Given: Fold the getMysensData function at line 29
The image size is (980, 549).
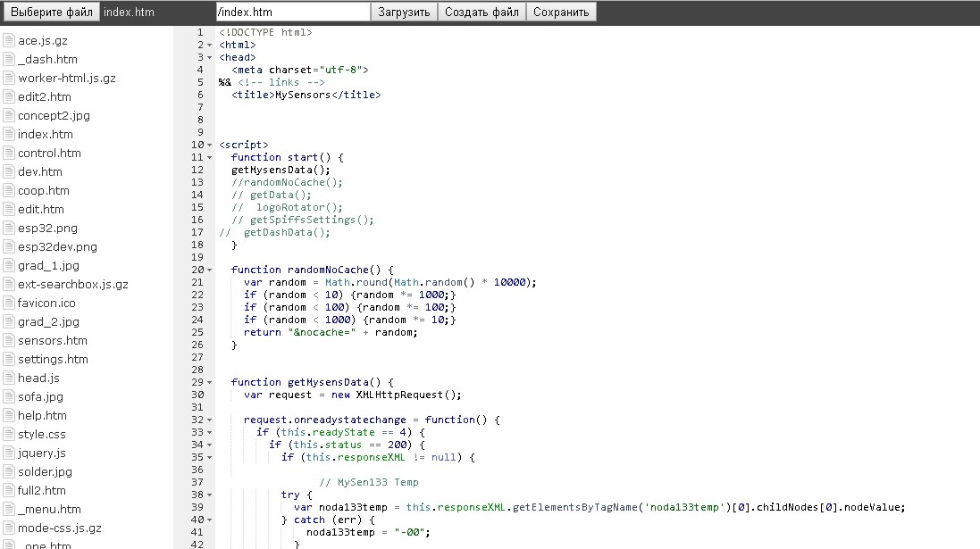Looking at the screenshot, I should tap(209, 382).
